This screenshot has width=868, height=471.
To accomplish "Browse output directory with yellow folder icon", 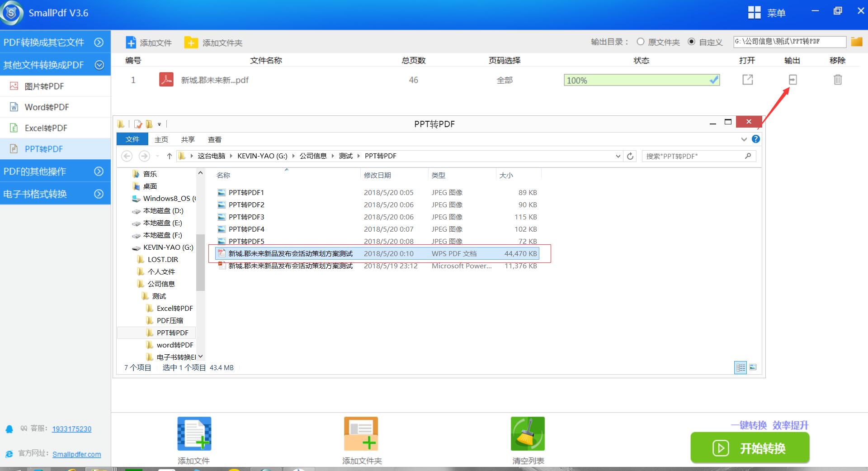I will point(856,42).
